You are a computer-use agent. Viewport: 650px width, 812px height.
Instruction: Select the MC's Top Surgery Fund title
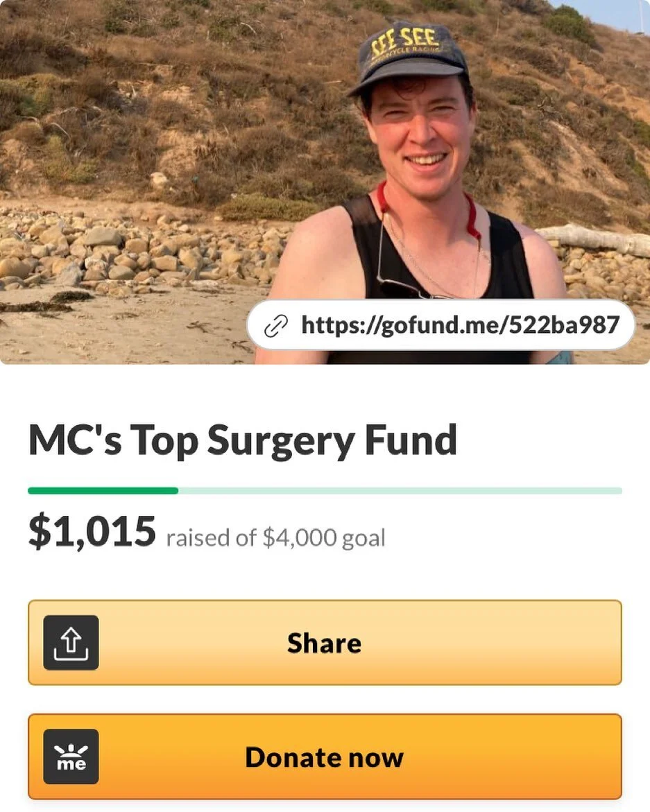[x=242, y=441]
